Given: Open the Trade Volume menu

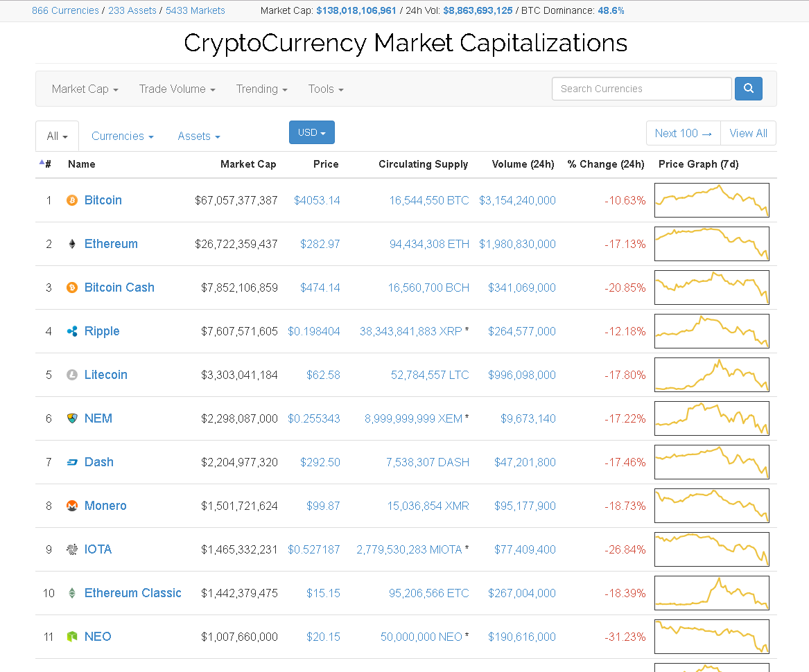Looking at the screenshot, I should coord(177,89).
